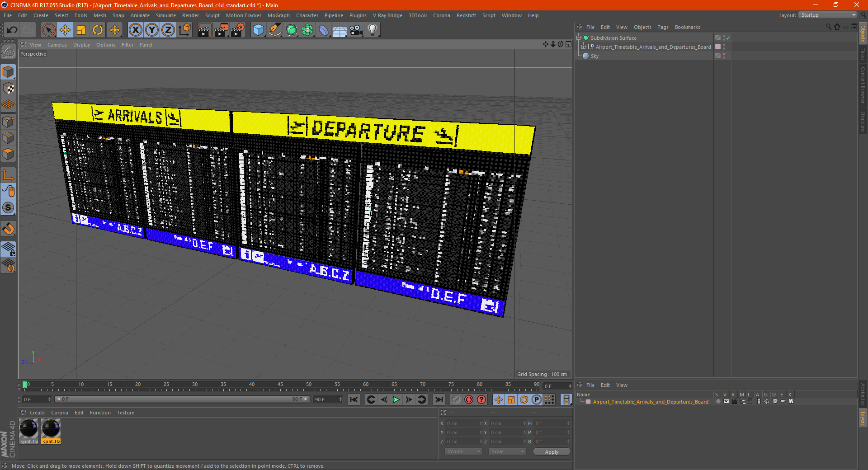Click the layer color swatch for Airport board
The image size is (868, 470).
point(588,402)
